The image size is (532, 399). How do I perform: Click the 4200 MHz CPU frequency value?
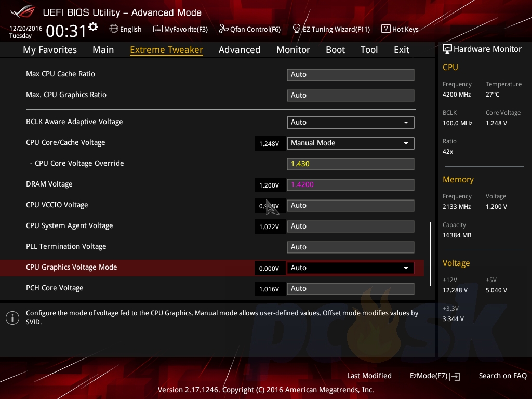tap(457, 95)
